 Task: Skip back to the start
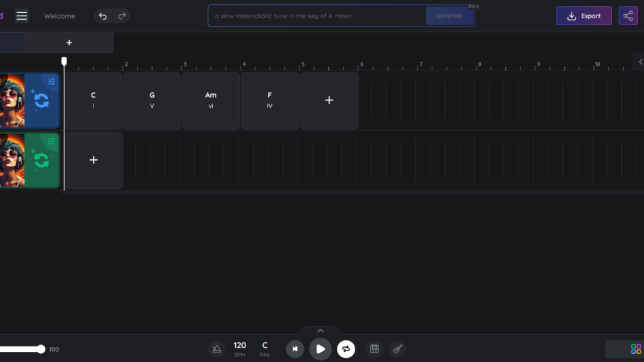(295, 349)
